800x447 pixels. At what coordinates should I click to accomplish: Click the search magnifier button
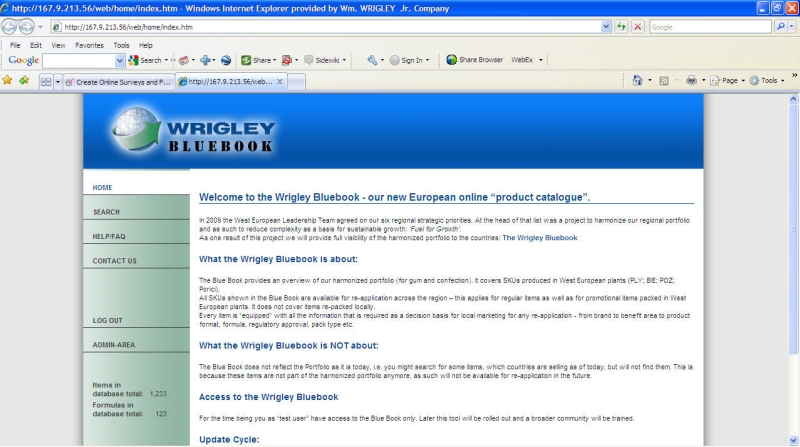(780, 27)
